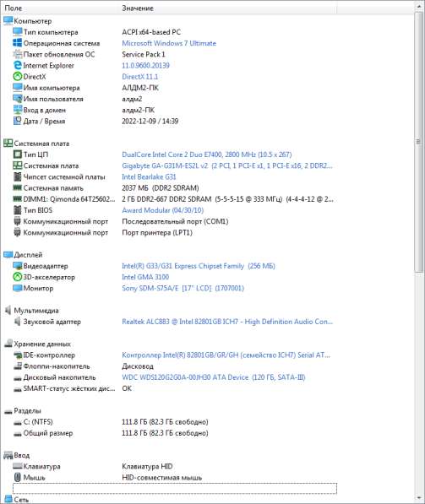Select the Имя пользователя row label
425x504 pixels.
click(53, 99)
